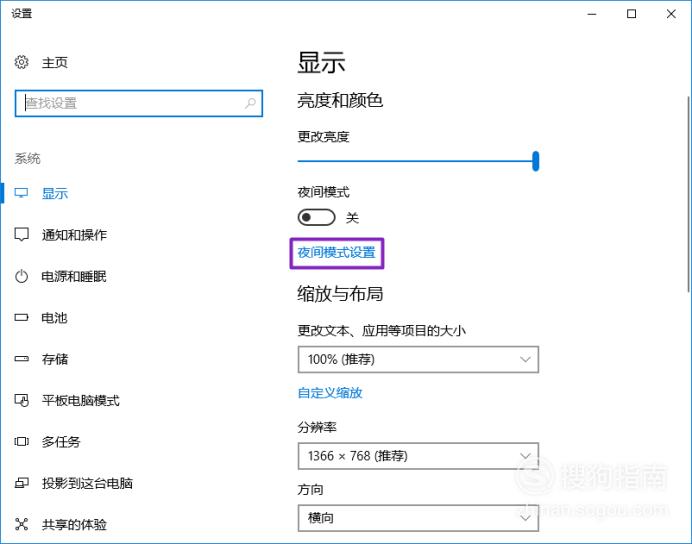Viewport: 692px width, 544px height.
Task: Click the multitasking icon
Action: point(21,441)
